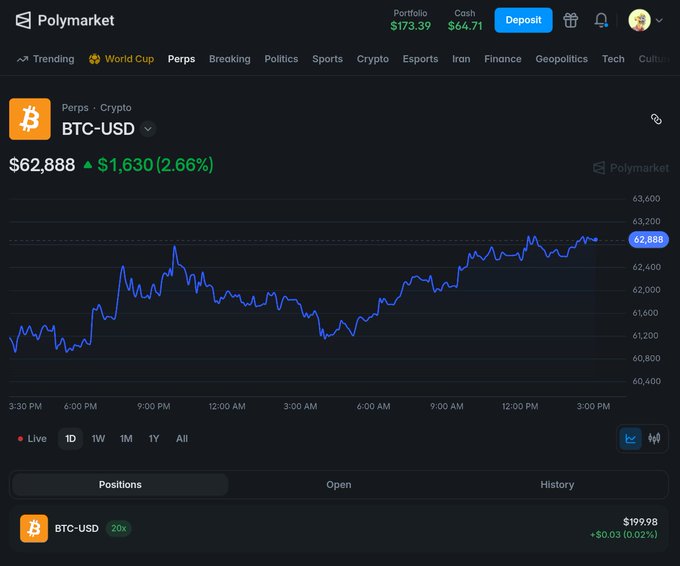
Task: Open the Sports category
Action: pyautogui.click(x=327, y=59)
